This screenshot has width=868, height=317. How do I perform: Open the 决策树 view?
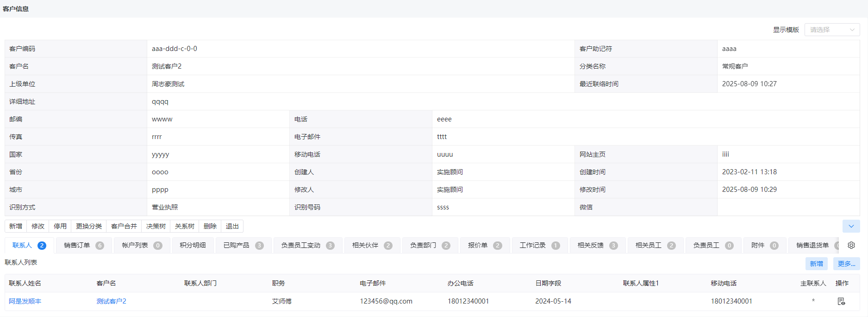(156, 226)
